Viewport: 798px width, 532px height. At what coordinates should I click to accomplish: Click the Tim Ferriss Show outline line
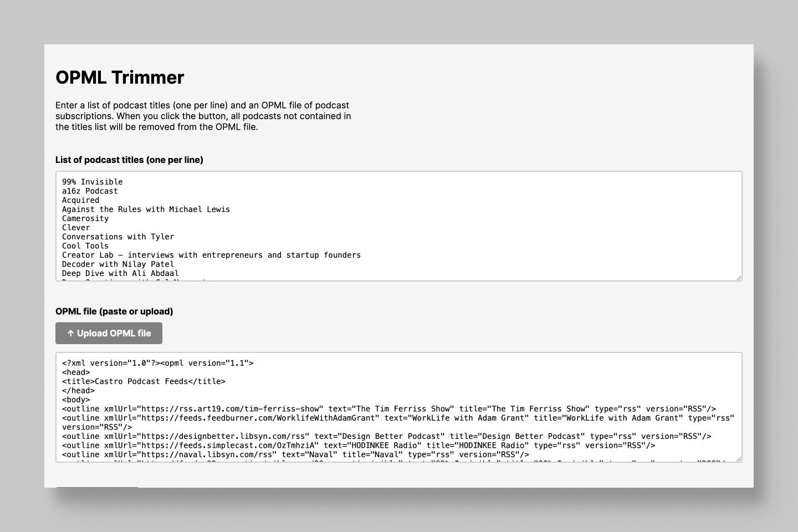point(388,409)
